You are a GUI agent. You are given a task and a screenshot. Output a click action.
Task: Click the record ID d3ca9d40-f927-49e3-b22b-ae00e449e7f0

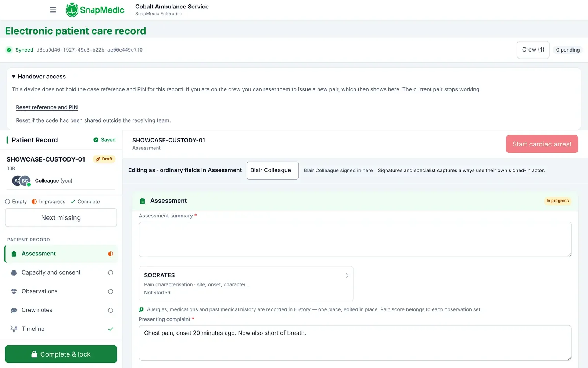[x=89, y=50]
